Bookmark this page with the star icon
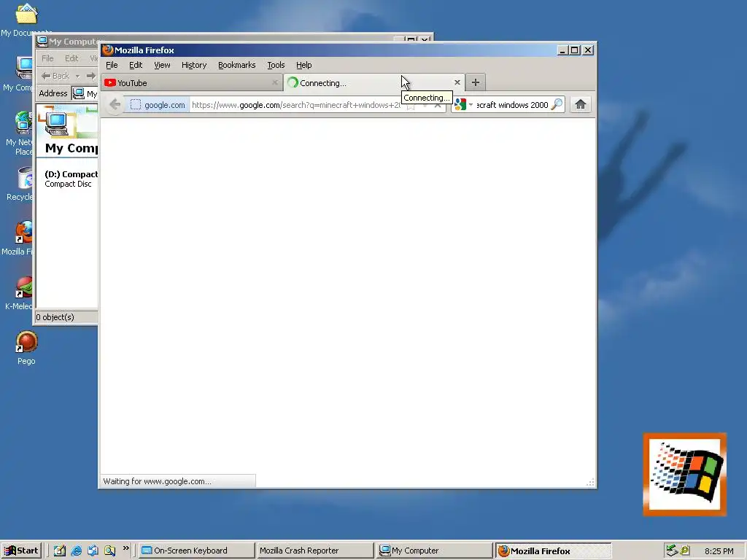Viewport: 747px width, 560px height. [x=411, y=106]
